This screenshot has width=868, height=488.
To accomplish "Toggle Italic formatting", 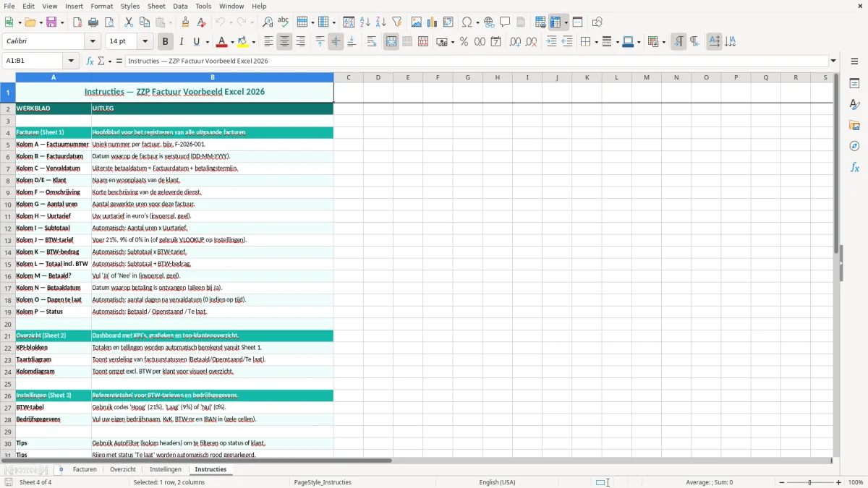I will click(x=181, y=42).
